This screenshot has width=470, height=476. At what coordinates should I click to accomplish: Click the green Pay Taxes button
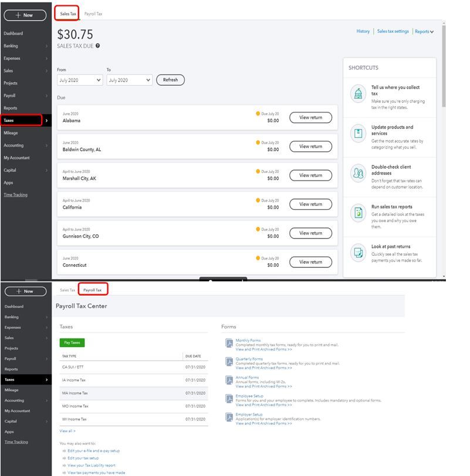(72, 342)
